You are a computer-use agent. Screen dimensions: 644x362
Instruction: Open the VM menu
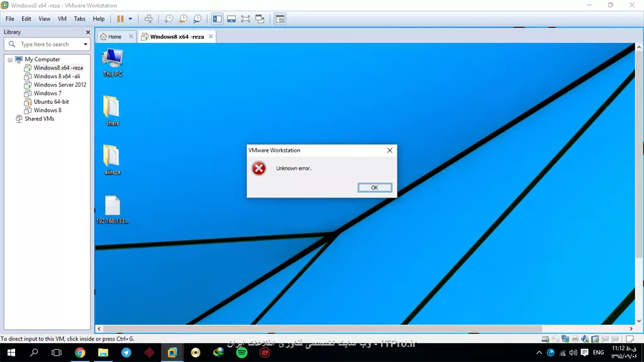pyautogui.click(x=62, y=19)
